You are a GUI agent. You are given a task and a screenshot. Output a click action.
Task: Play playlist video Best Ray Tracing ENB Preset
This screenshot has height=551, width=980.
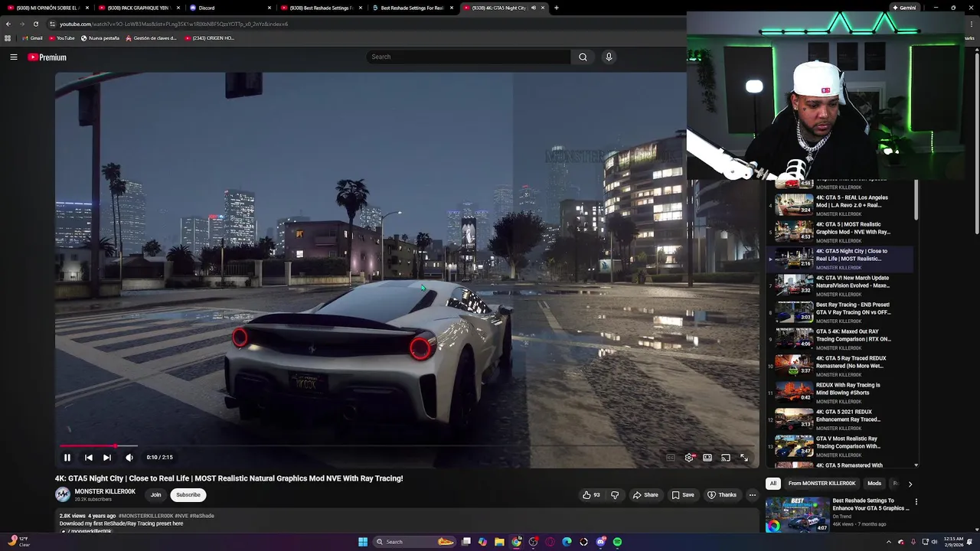[841, 312]
